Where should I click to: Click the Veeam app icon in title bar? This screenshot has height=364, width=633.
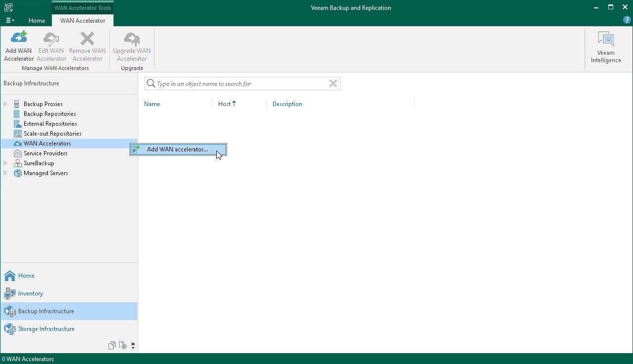click(x=8, y=7)
